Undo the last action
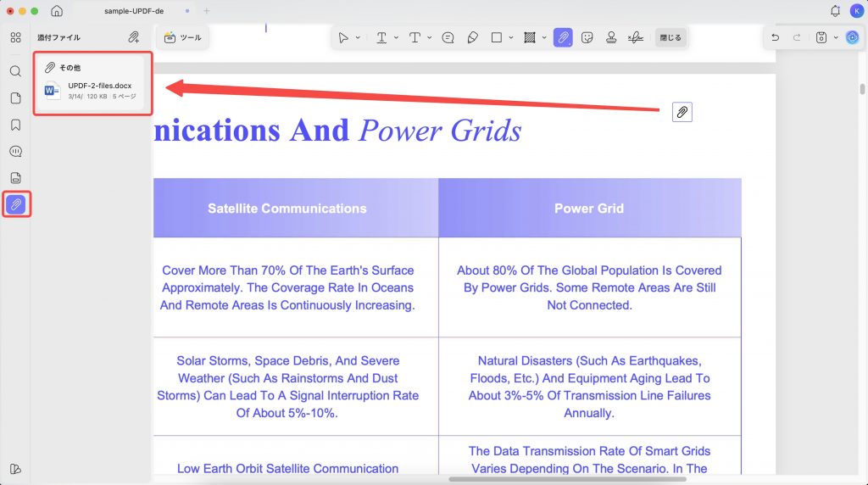This screenshot has height=485, width=868. coord(775,37)
